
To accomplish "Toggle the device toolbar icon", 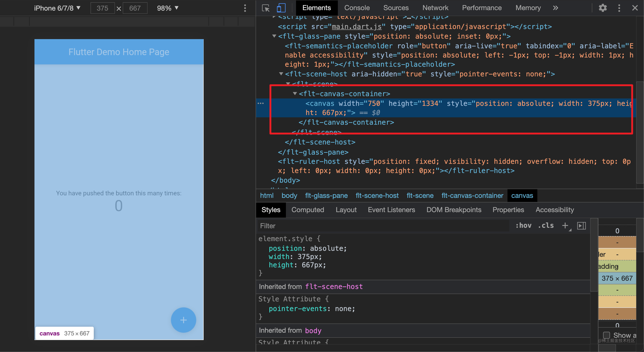I will pos(281,8).
